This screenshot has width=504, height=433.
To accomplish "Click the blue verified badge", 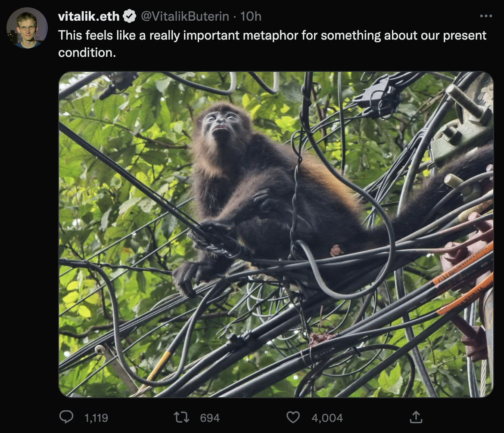I will [129, 16].
